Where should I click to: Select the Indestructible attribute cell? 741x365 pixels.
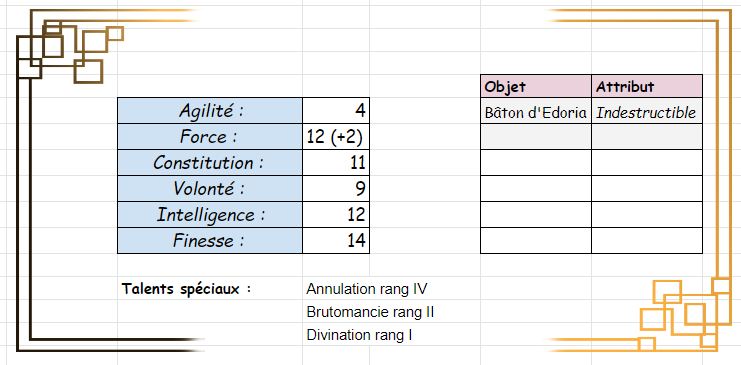pyautogui.click(x=647, y=112)
